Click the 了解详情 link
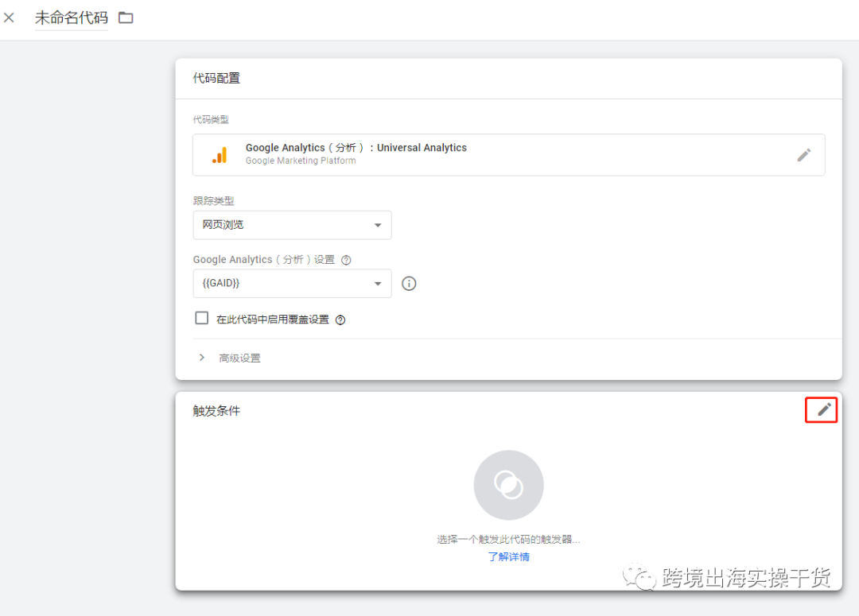 click(x=508, y=556)
